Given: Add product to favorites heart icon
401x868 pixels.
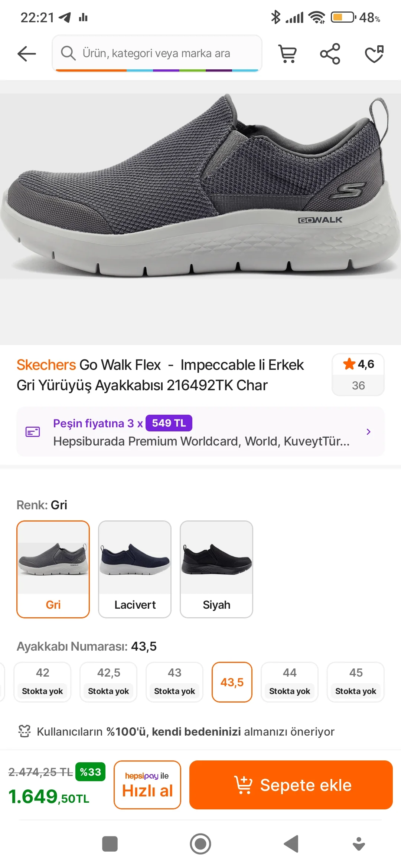Looking at the screenshot, I should [374, 54].
